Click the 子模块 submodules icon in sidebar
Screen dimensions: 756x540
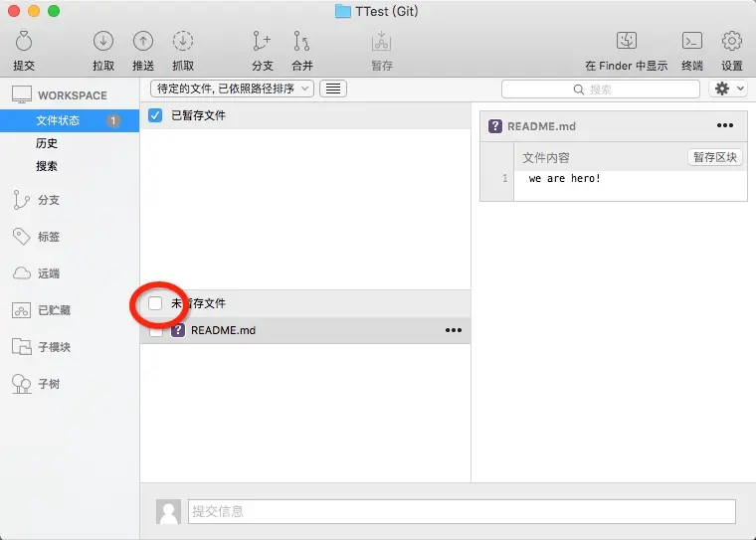coord(21,347)
